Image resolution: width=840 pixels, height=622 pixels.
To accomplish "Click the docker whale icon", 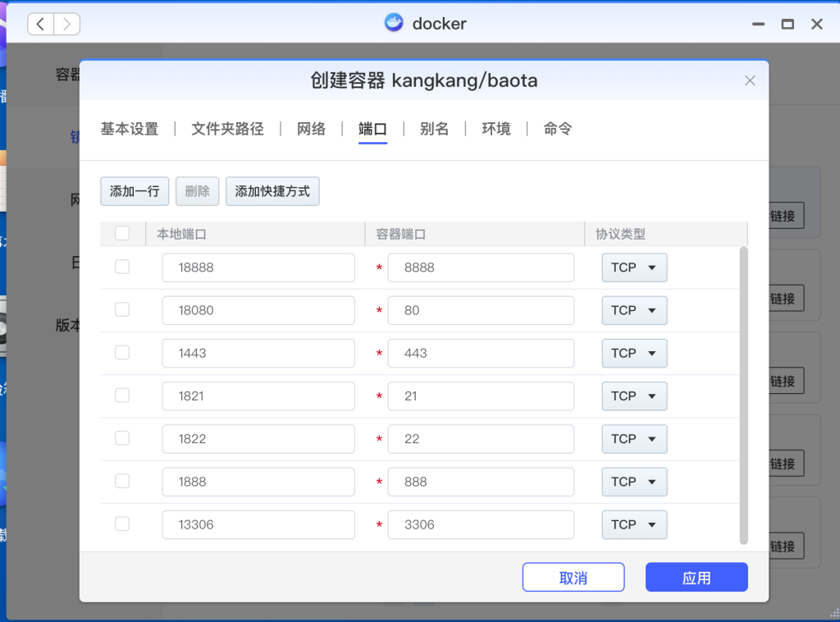I will (x=394, y=23).
